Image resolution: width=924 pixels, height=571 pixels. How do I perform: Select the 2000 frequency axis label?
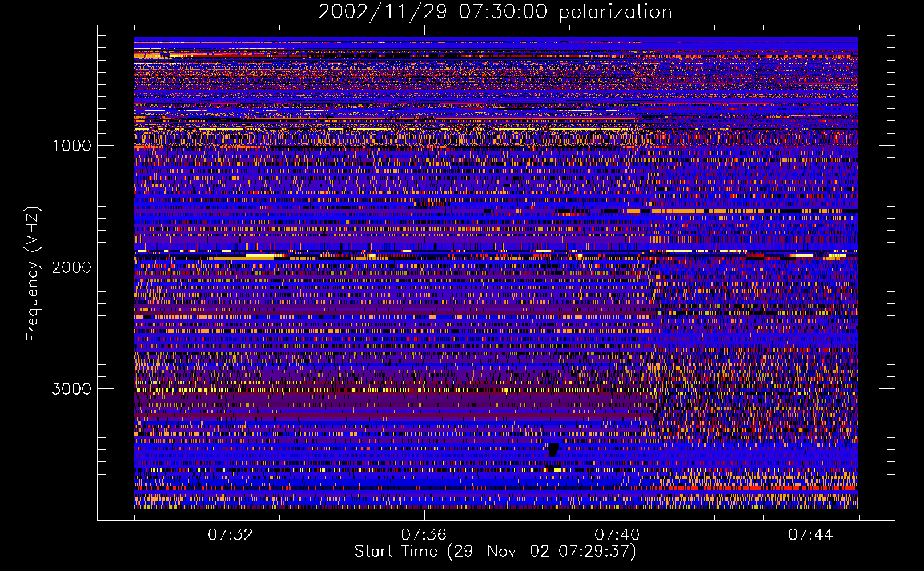[71, 267]
